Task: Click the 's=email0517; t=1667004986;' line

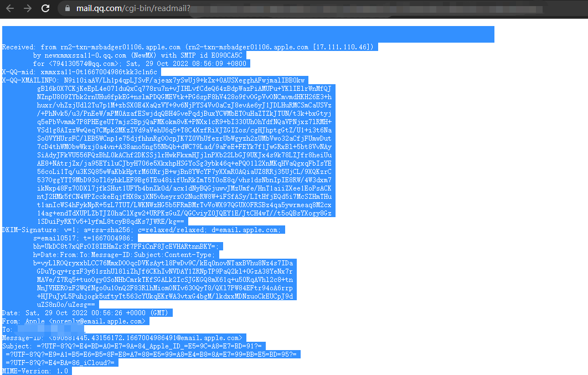Action: 83,238
